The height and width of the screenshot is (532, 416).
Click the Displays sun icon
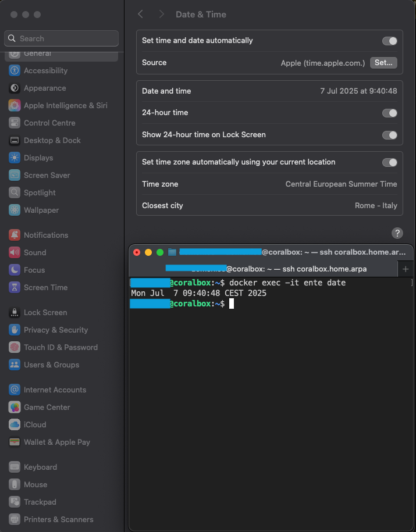(15, 158)
